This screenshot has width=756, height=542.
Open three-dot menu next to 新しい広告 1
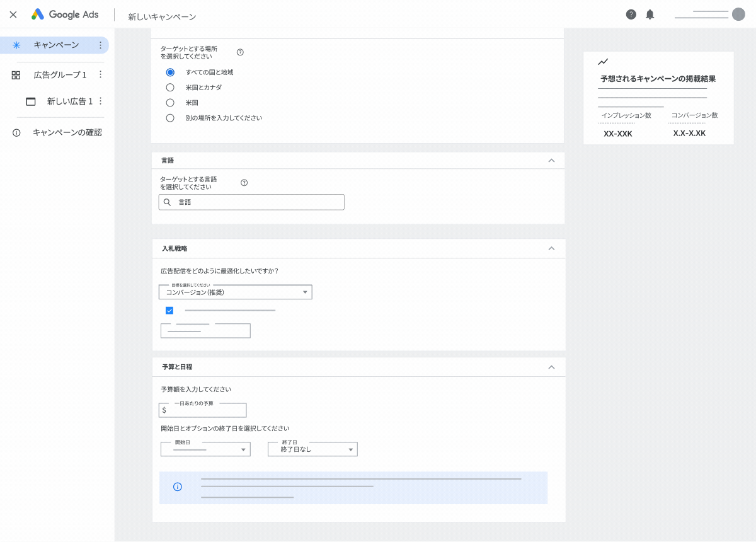pyautogui.click(x=100, y=101)
